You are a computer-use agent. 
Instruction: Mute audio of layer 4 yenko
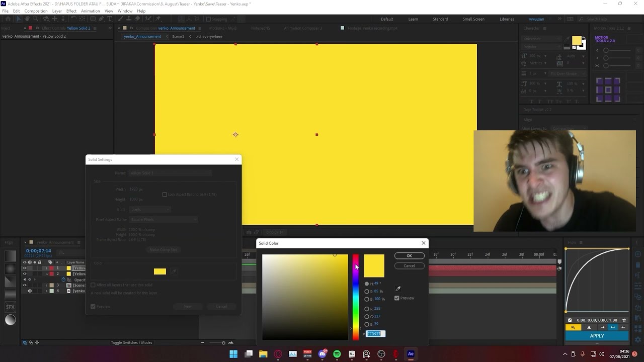point(30,291)
